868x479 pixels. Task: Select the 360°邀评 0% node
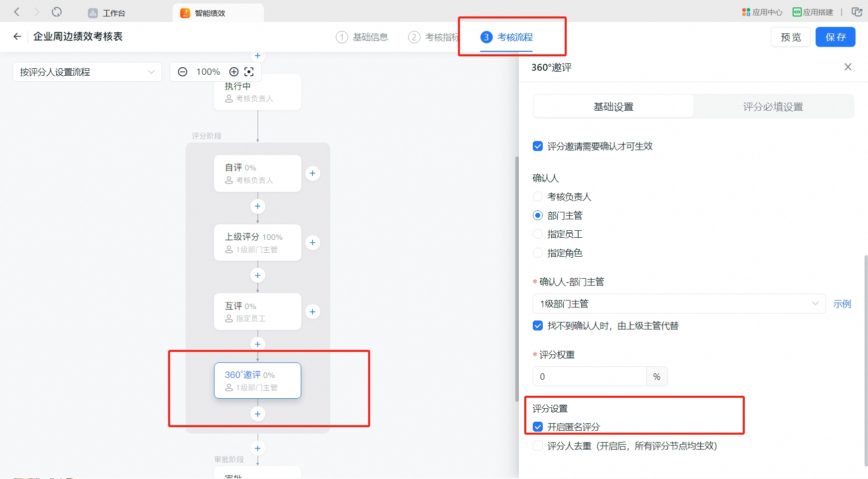[257, 380]
